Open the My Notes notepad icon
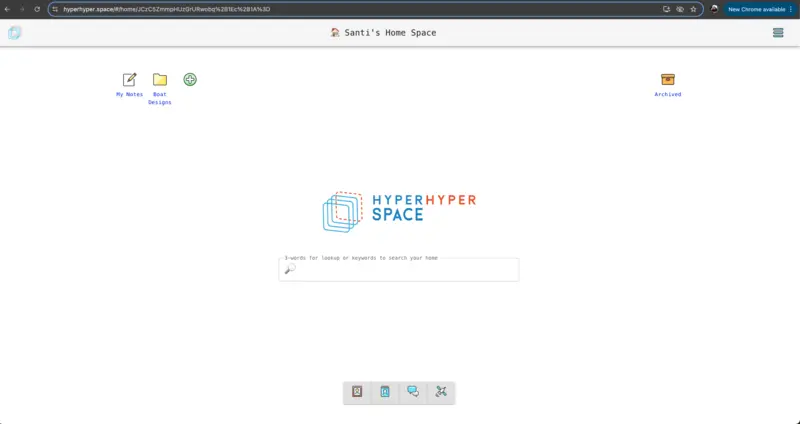This screenshot has height=424, width=800. (130, 79)
